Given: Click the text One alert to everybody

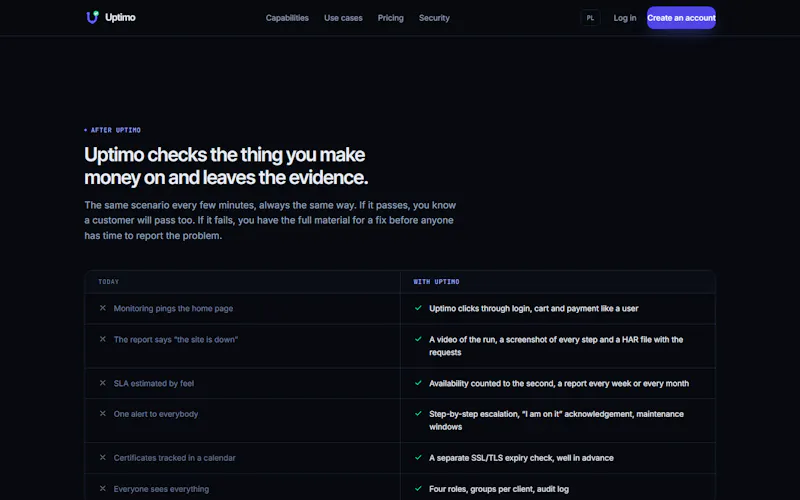Looking at the screenshot, I should [x=156, y=414].
